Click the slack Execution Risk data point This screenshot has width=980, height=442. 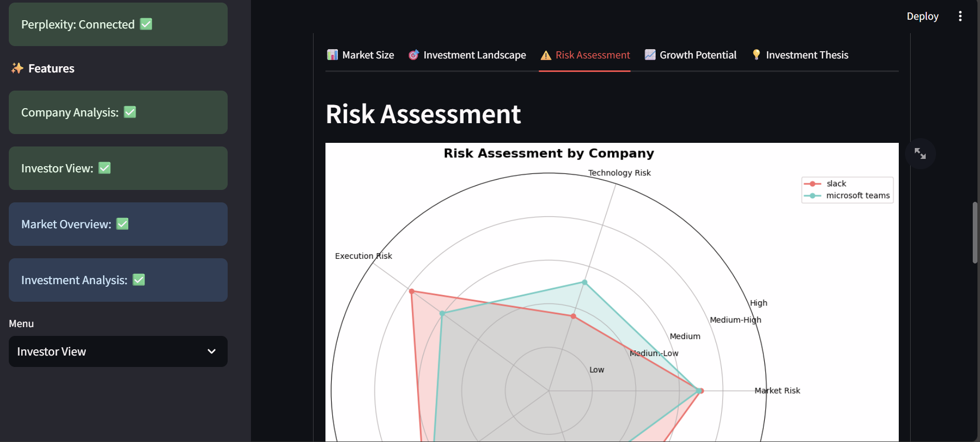click(x=412, y=291)
